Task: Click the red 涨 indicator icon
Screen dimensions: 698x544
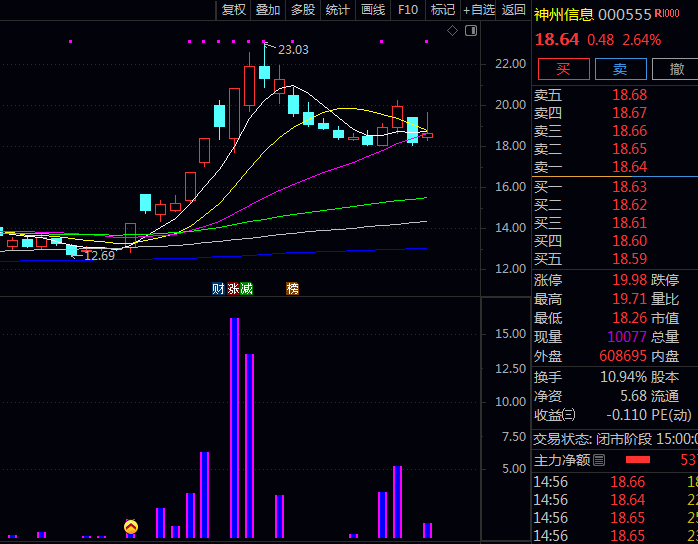Action: tap(233, 289)
